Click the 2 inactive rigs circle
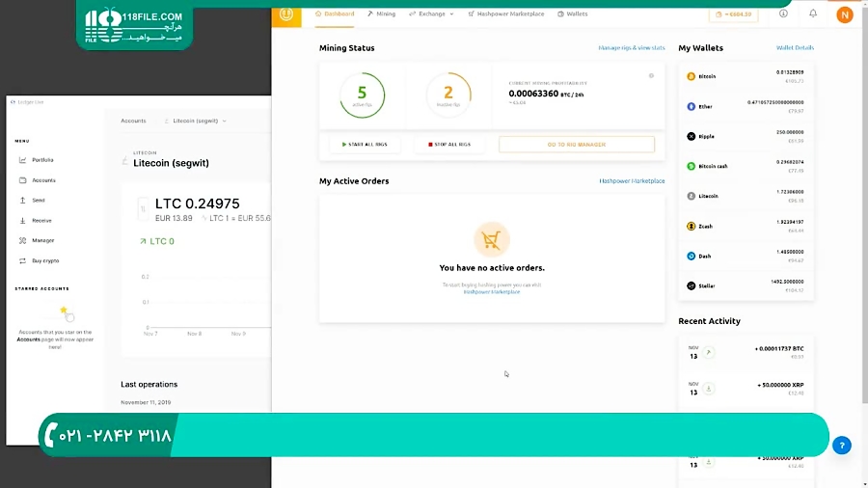Viewport: 868px width, 488px height. (448, 95)
